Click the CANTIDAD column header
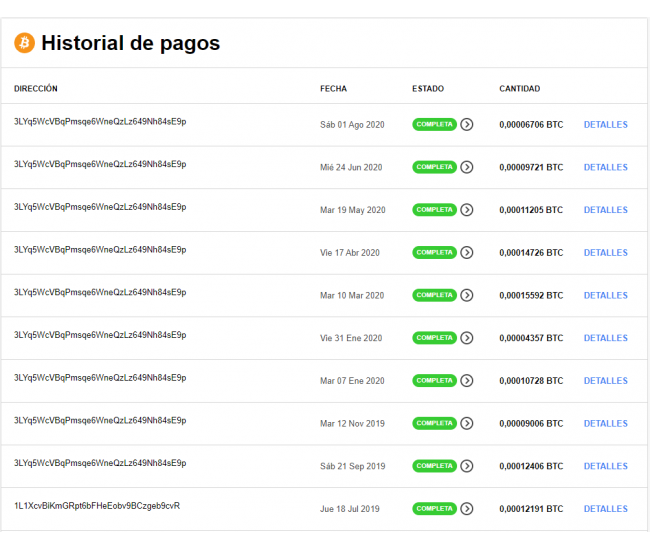 click(519, 89)
